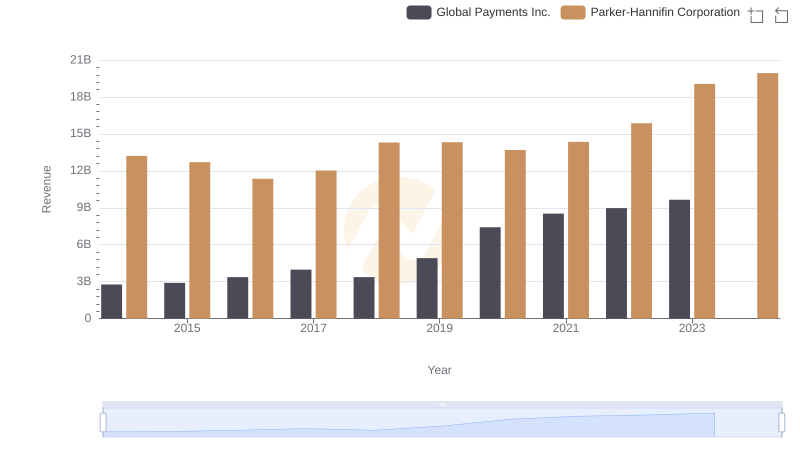Select the 2024 Parker-Hannifin bar
The height and width of the screenshot is (461, 800).
click(767, 196)
